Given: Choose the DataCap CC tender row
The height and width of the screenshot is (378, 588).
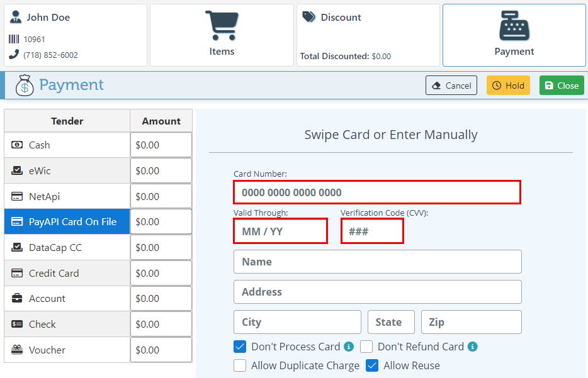Looking at the screenshot, I should 67,248.
